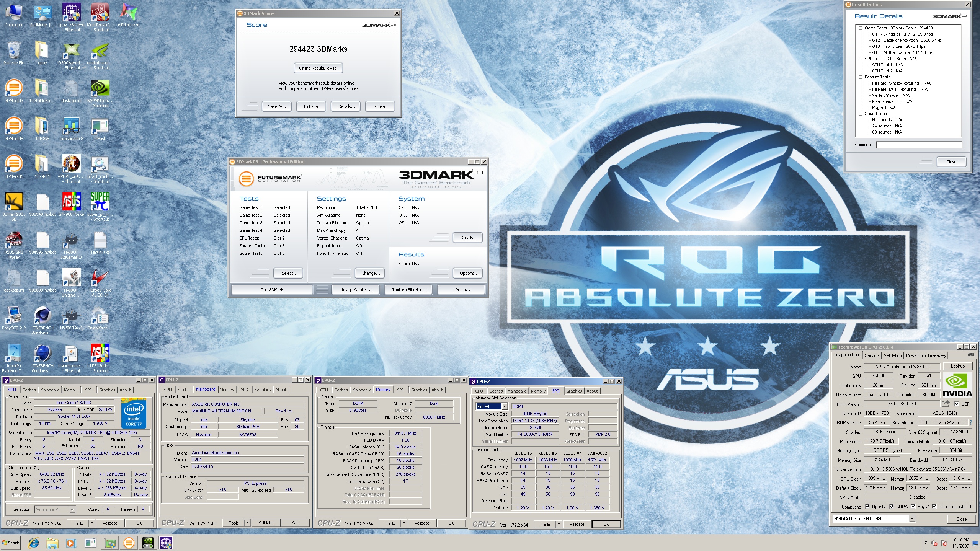The image size is (980, 551).
Task: Open the ASUS GPU Tweak icon
Action: 14,245
